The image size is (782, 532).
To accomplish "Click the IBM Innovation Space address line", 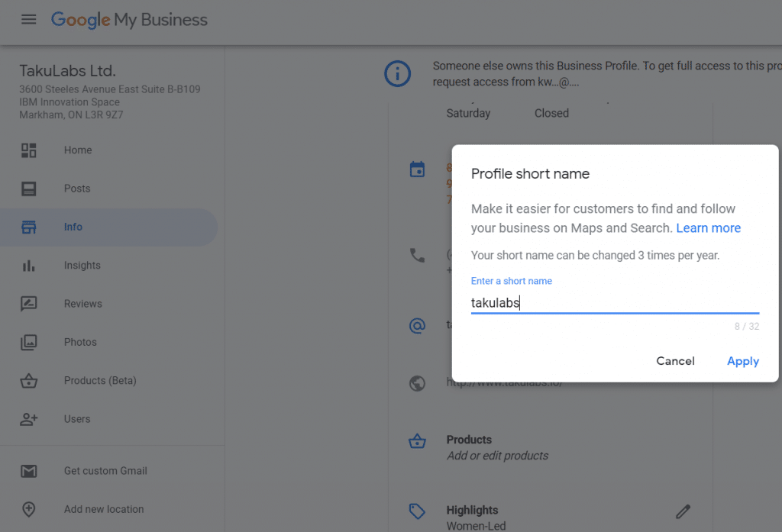I will tap(69, 102).
